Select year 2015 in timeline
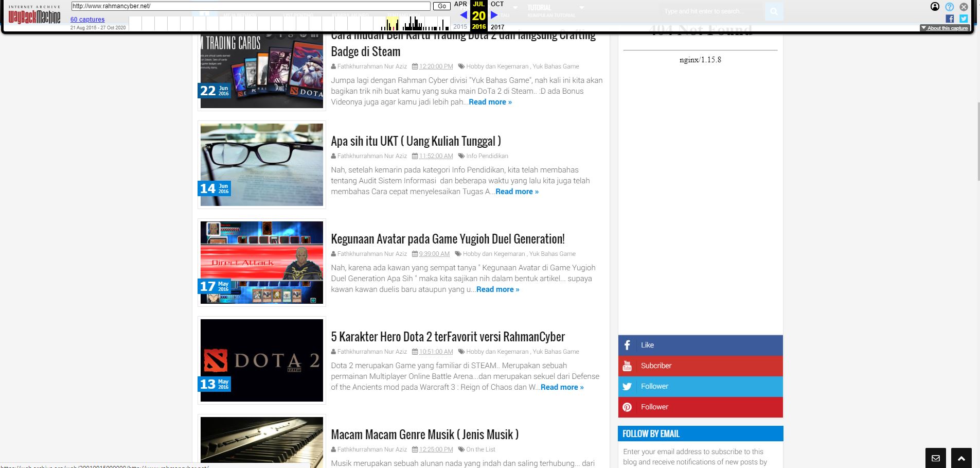This screenshot has width=980, height=468. pyautogui.click(x=460, y=27)
